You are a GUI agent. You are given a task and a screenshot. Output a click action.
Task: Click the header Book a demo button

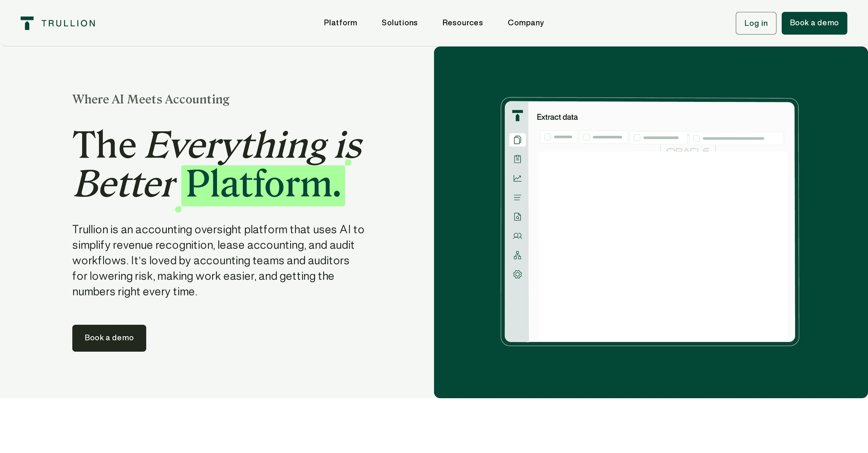click(x=814, y=23)
